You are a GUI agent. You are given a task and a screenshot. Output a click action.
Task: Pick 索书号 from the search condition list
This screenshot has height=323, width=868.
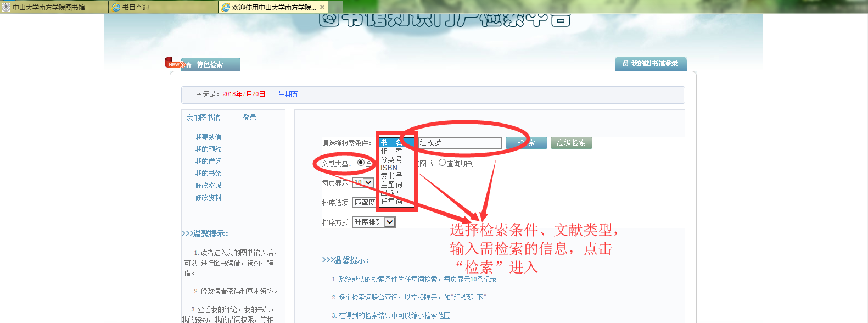391,176
